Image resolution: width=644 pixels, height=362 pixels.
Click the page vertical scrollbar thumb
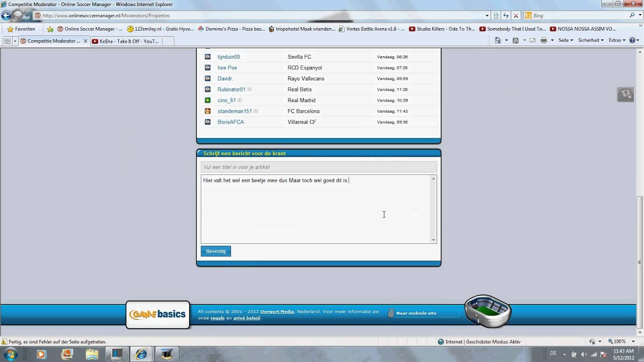pyautogui.click(x=640, y=261)
